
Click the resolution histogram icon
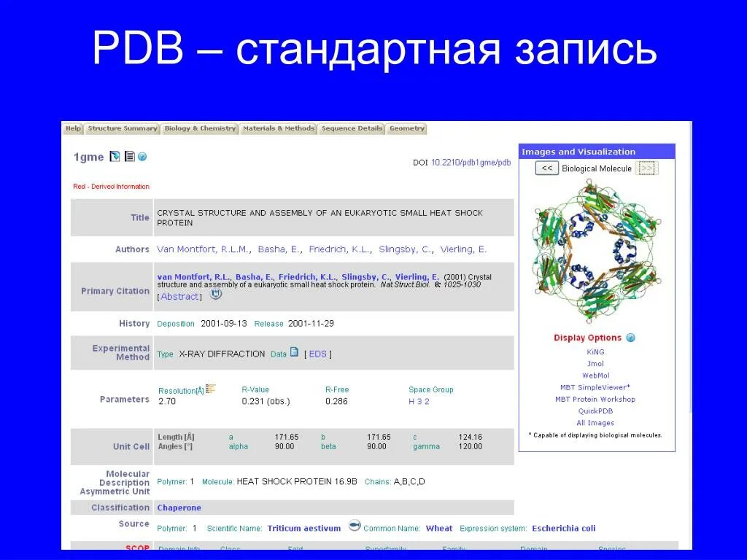click(211, 389)
